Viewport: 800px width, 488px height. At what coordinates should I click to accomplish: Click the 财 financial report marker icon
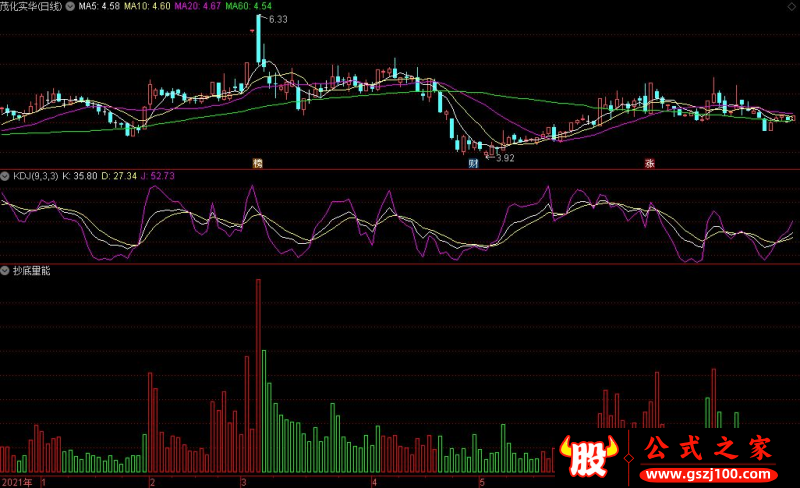473,163
